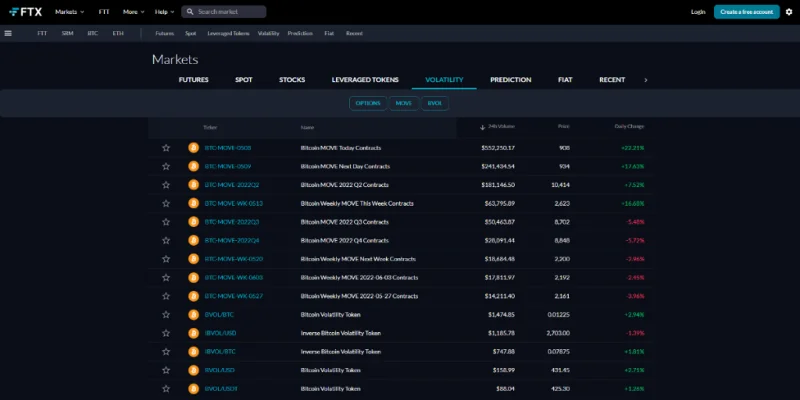Star the BVOL/BTC row
The height and width of the screenshot is (400, 800).
[x=166, y=315]
